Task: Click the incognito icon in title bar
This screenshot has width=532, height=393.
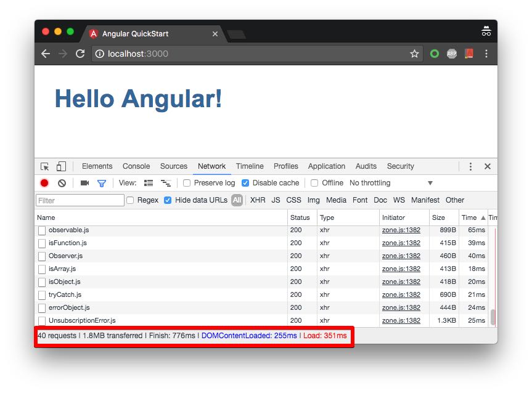Action: 486,31
